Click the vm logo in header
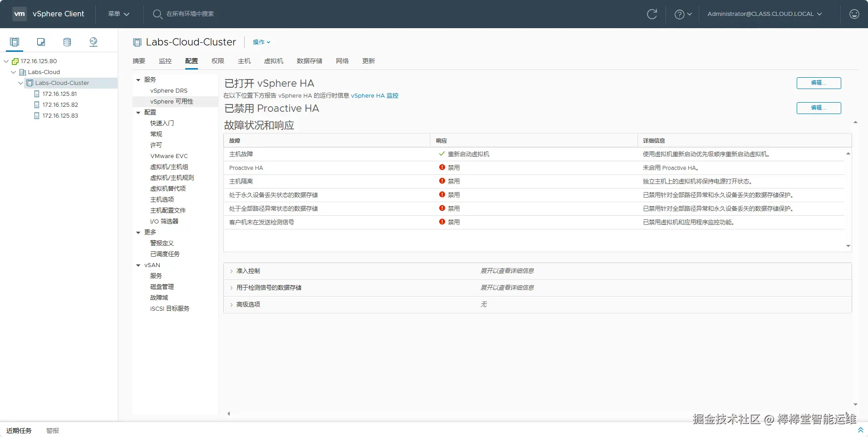The height and width of the screenshot is (437, 868). coord(20,14)
